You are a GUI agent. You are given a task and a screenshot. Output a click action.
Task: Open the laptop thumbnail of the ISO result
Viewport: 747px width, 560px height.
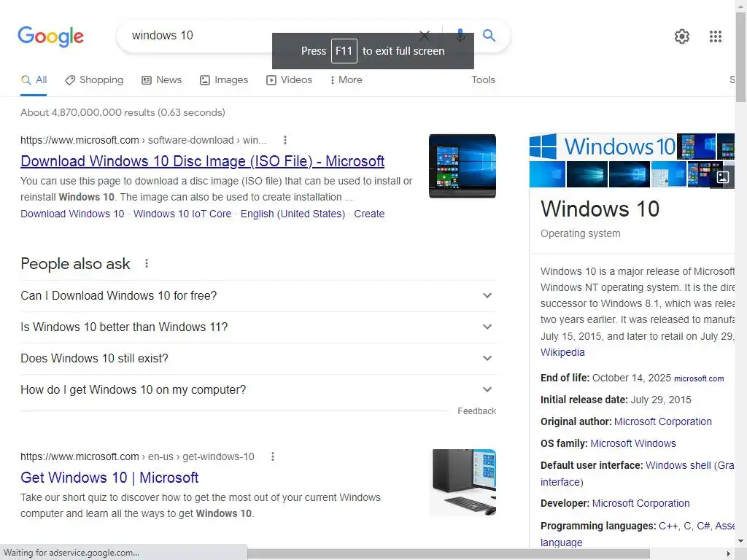click(462, 166)
